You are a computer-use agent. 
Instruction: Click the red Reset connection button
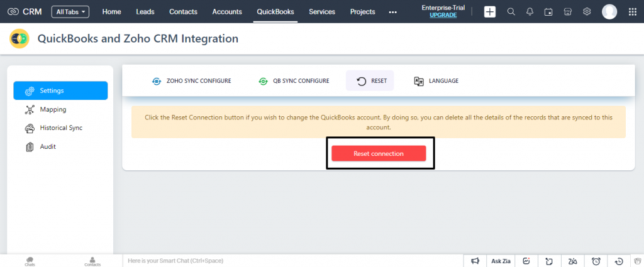click(x=379, y=153)
